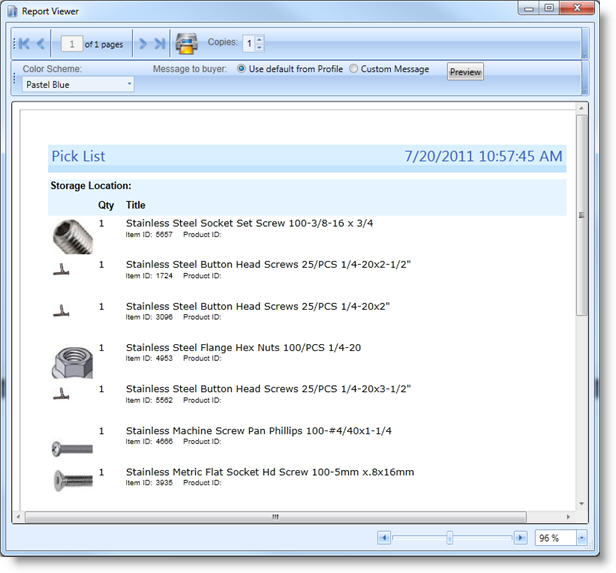Click the Report Viewer window icon
This screenshot has height=573, width=616.
(12, 11)
